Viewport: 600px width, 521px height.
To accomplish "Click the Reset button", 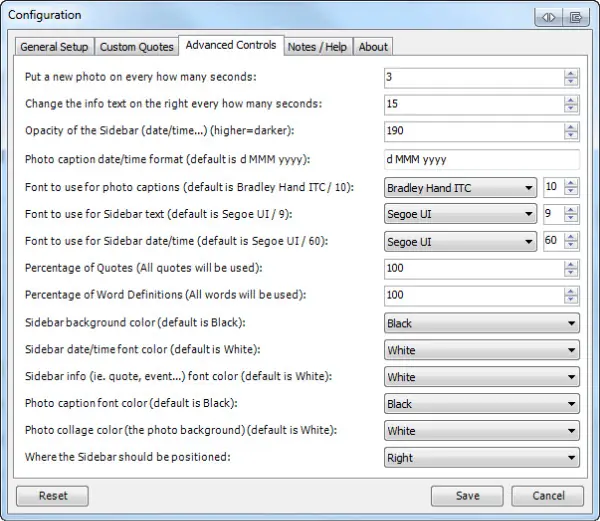I will pos(52,496).
